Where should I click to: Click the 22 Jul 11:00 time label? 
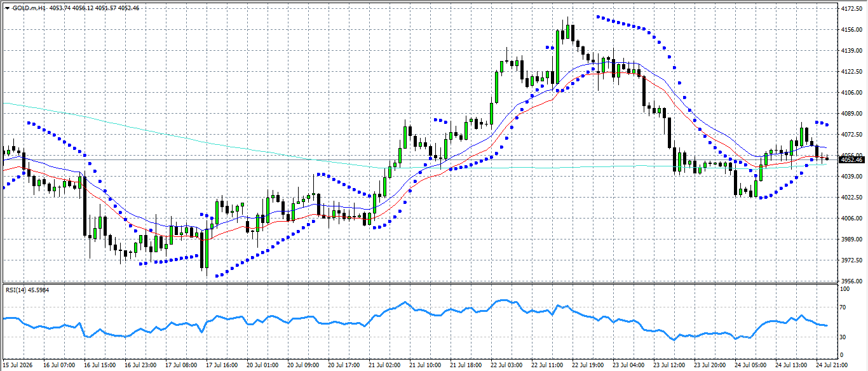pos(548,366)
